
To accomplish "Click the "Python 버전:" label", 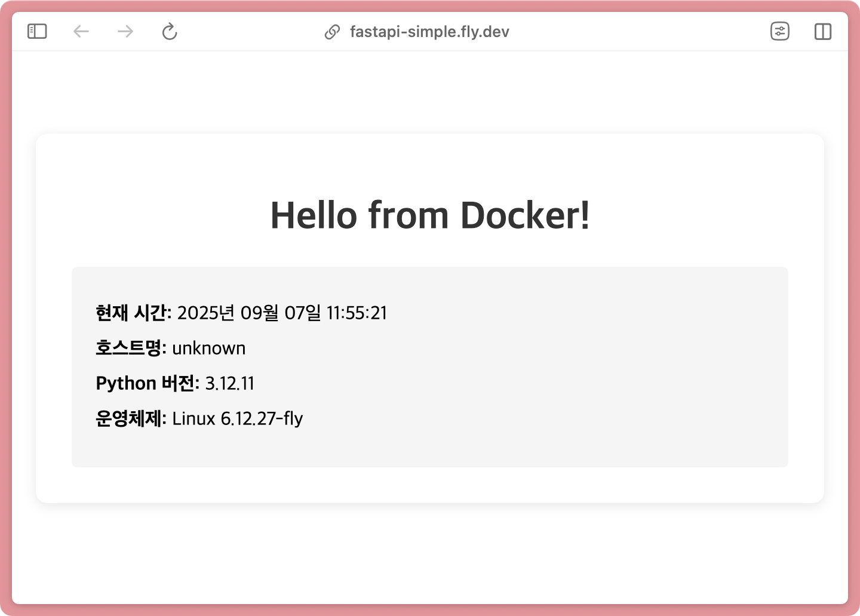I will (148, 383).
